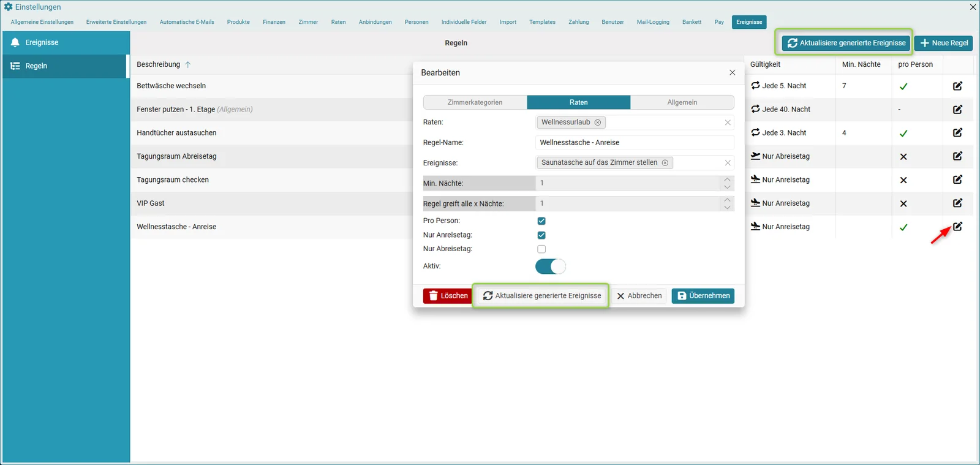The width and height of the screenshot is (980, 465).
Task: Edit the Handtücher austauschen rule
Action: click(957, 132)
